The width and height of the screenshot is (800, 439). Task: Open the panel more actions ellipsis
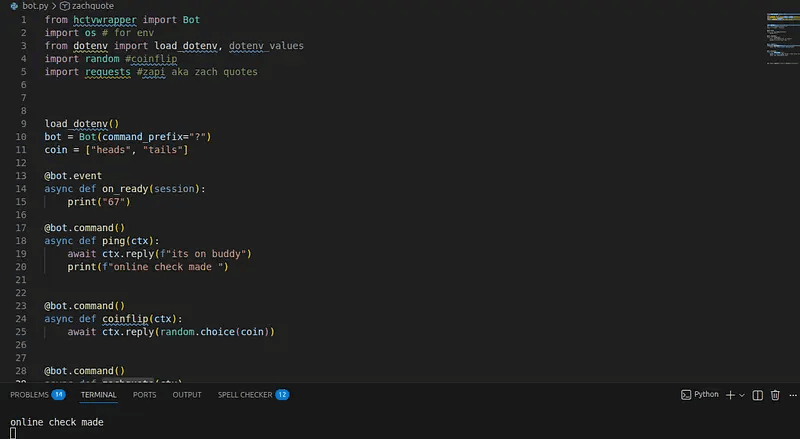(793, 395)
